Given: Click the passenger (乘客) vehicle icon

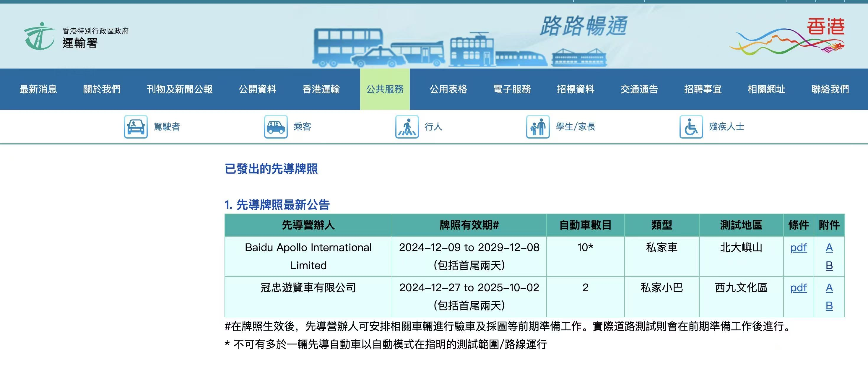Looking at the screenshot, I should tap(276, 127).
